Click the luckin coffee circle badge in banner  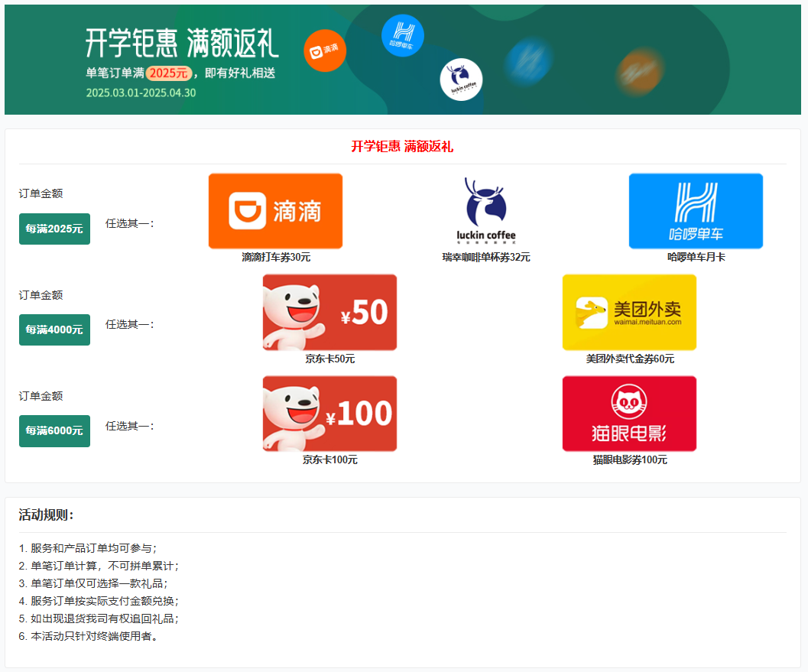coord(459,79)
